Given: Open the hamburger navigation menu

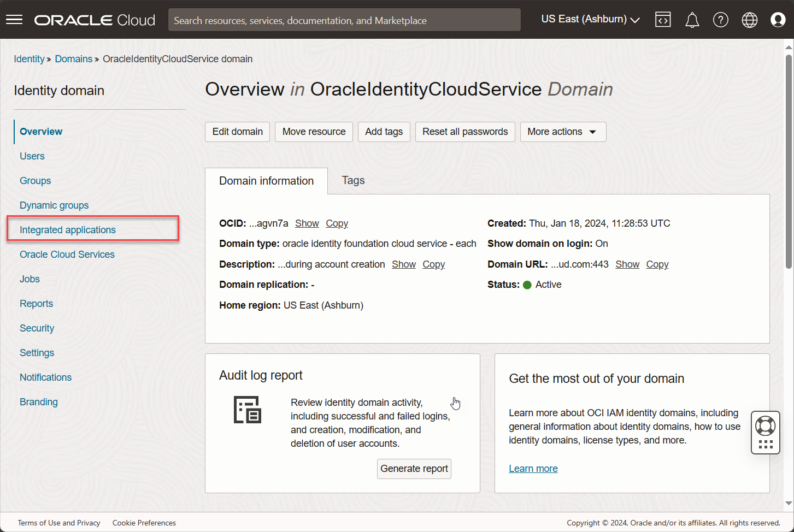Looking at the screenshot, I should point(14,20).
